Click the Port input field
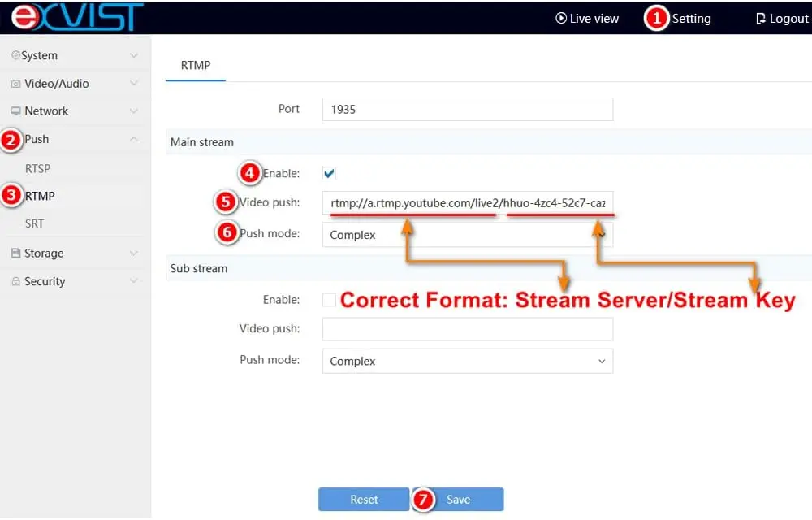812x520 pixels. pyautogui.click(x=467, y=109)
